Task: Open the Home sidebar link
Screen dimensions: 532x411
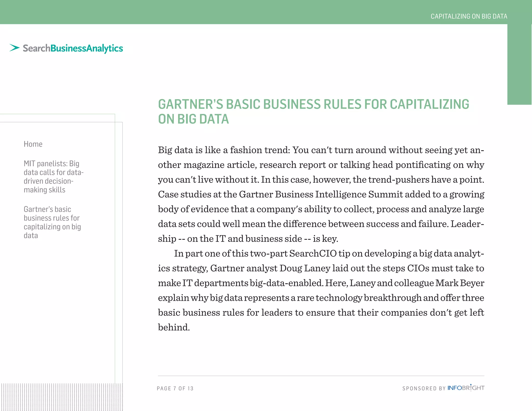Action: click(x=33, y=144)
